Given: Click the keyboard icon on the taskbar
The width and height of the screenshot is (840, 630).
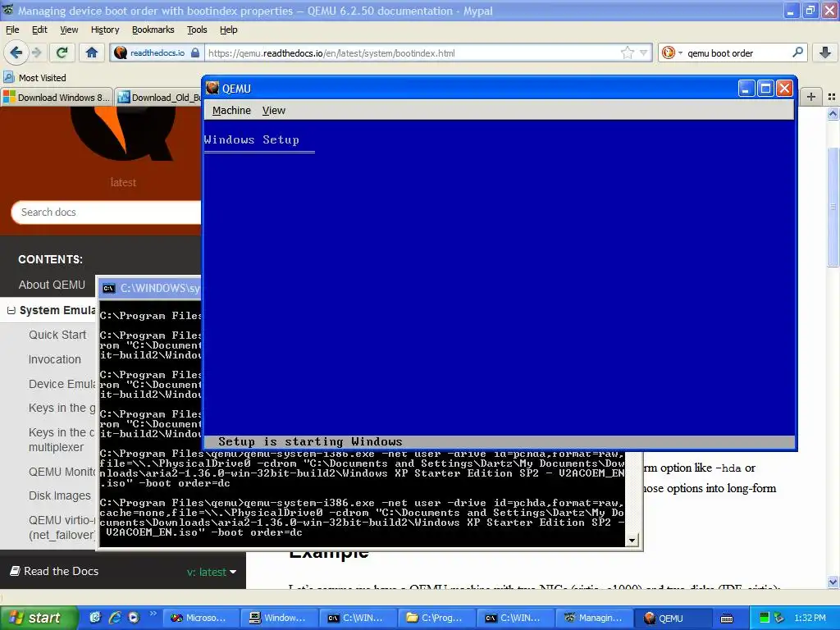Looking at the screenshot, I should click(727, 619).
